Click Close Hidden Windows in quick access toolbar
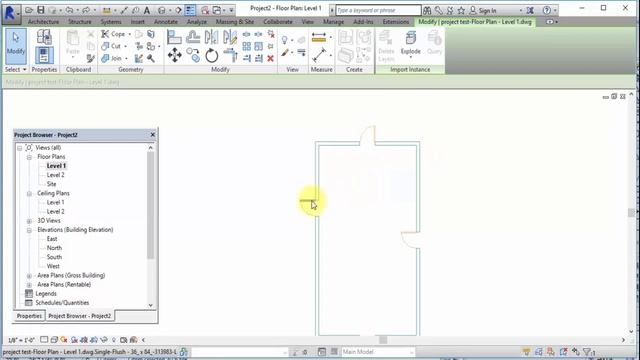 pos(205,10)
